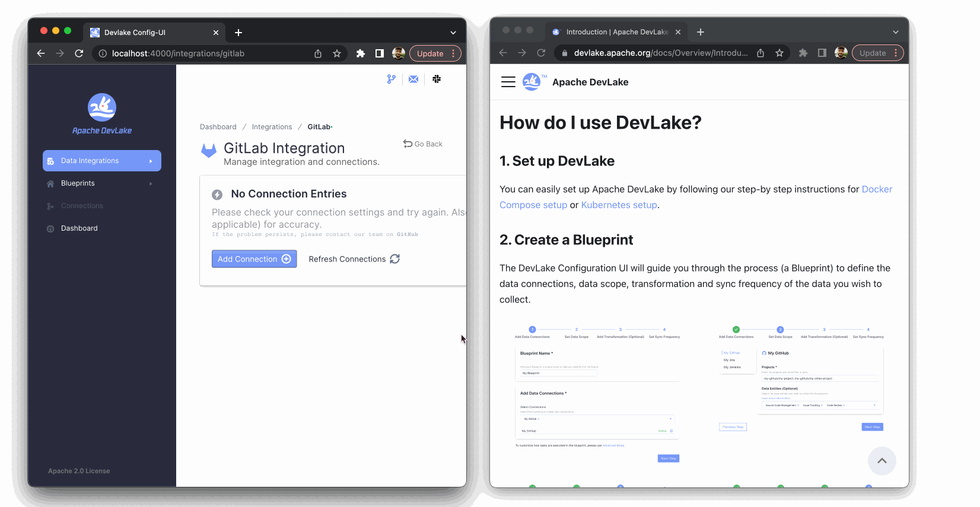The height and width of the screenshot is (507, 980).
Task: Close the Introduction Apache DevLake tab
Action: tap(678, 32)
